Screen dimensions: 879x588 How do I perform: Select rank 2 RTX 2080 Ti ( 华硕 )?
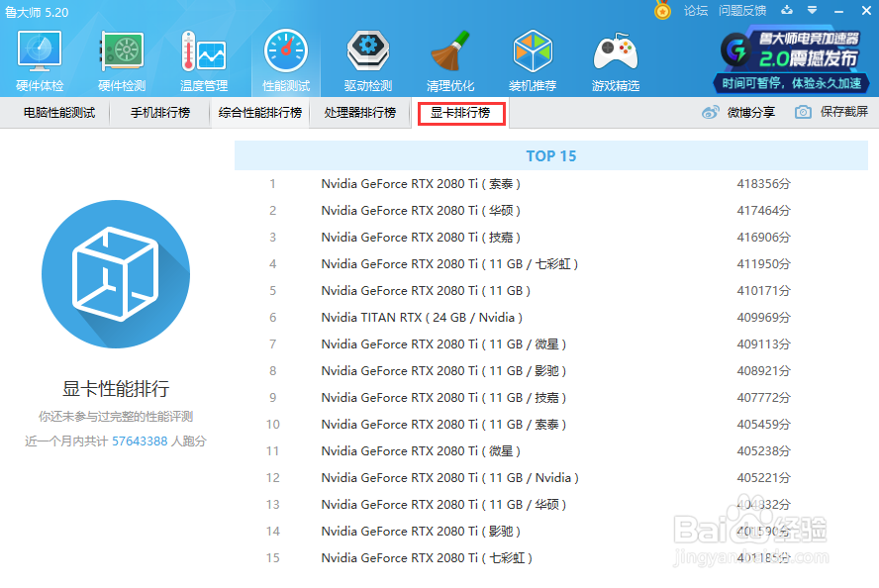pos(551,211)
